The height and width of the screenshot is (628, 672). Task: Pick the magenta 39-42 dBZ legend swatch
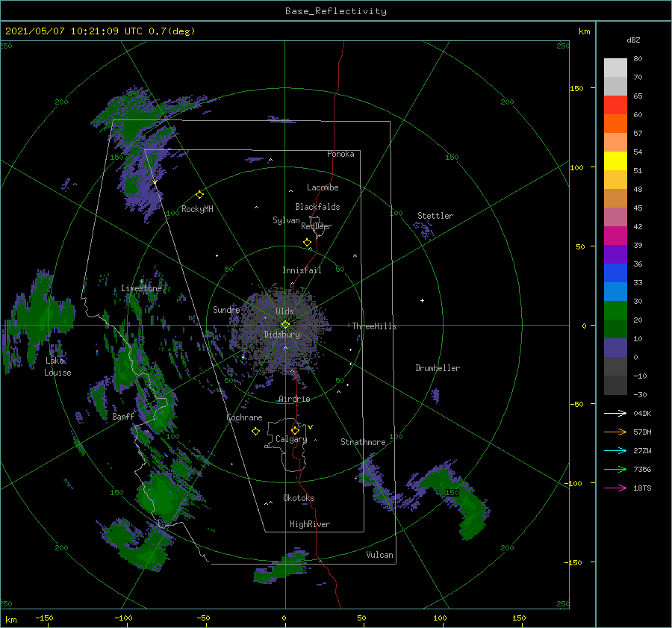615,235
